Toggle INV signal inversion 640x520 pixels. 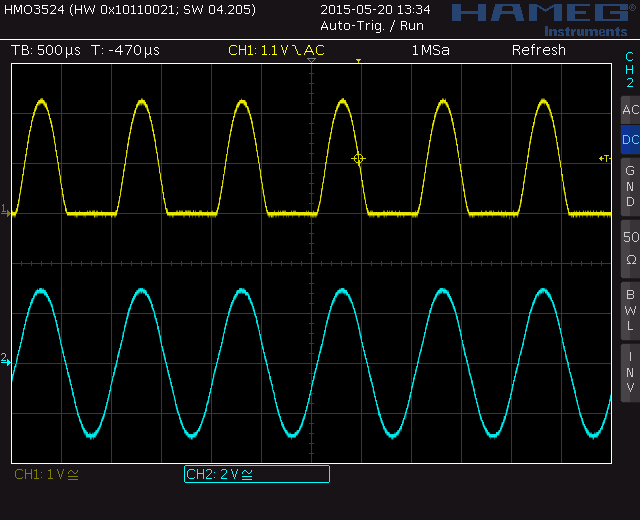[x=630, y=371]
